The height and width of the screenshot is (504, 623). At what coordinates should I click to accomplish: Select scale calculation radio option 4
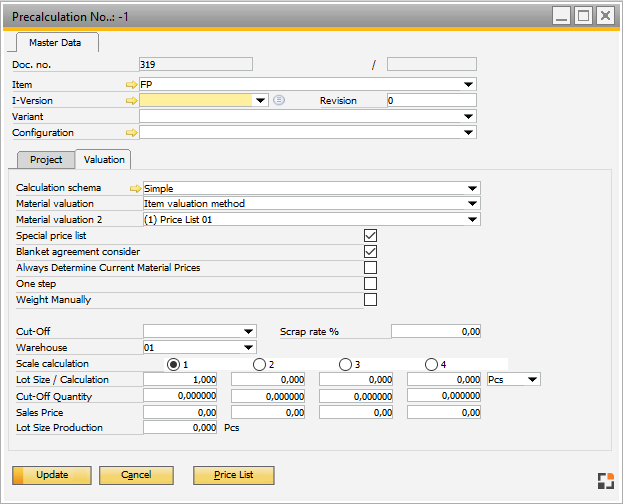(431, 364)
